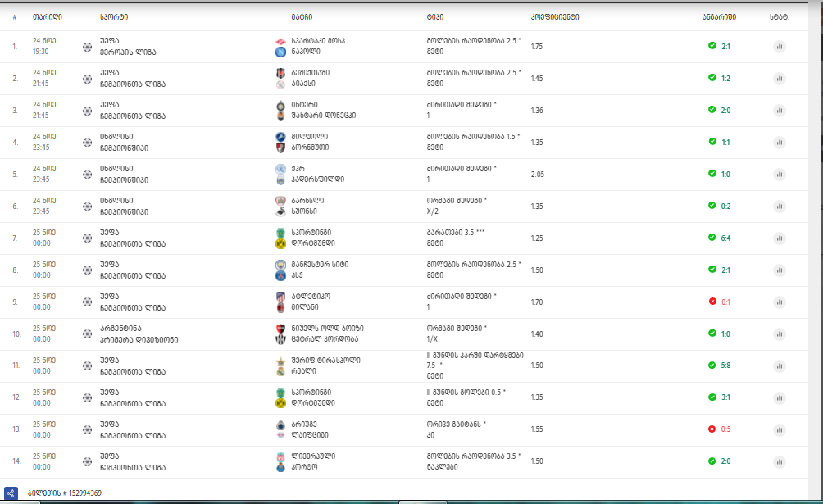The height and width of the screenshot is (504, 823).
Task: Click the Liverpool crest in row 14
Action: (x=281, y=456)
